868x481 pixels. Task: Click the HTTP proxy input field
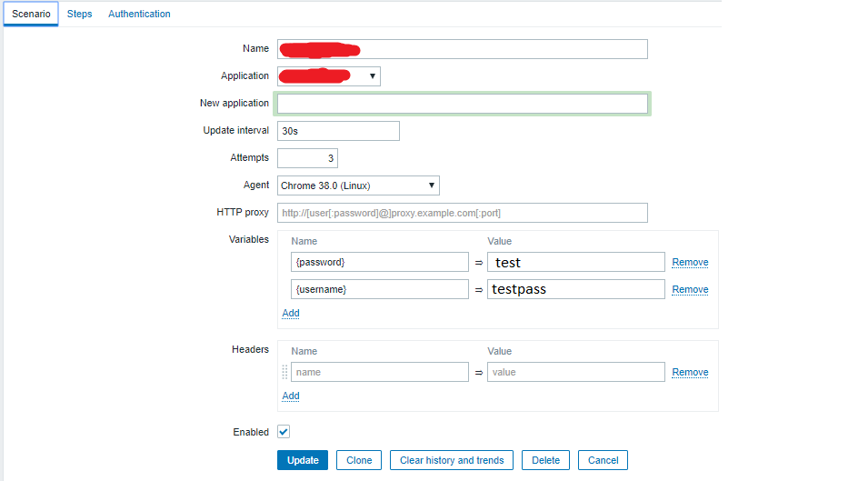(x=463, y=213)
